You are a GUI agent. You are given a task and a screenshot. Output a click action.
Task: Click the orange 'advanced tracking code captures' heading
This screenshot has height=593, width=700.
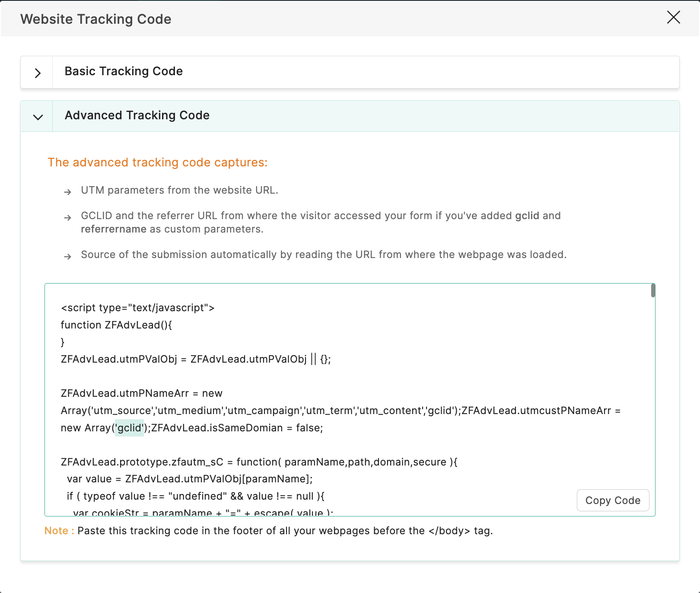pyautogui.click(x=157, y=163)
